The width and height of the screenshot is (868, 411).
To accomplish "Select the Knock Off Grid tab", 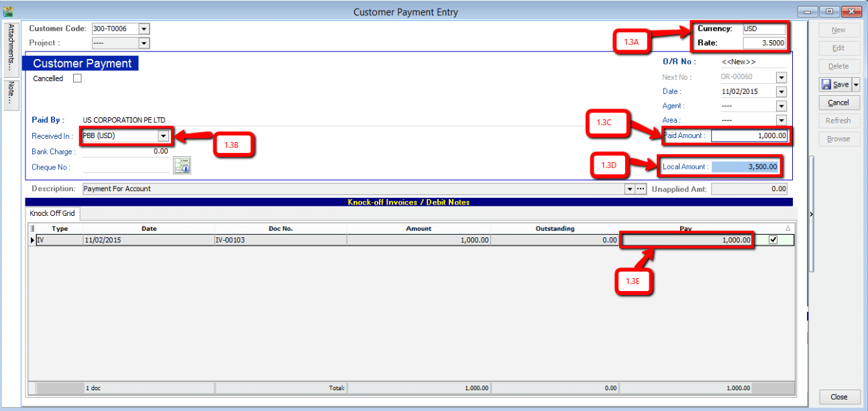I will pyautogui.click(x=52, y=214).
